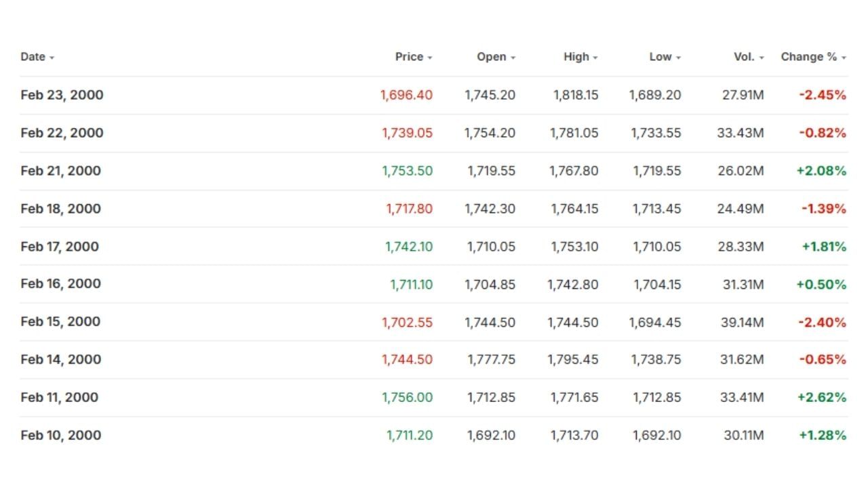Viewport: 868px width, 488px height.
Task: Click the sort arrow next to Date
Action: tap(52, 58)
